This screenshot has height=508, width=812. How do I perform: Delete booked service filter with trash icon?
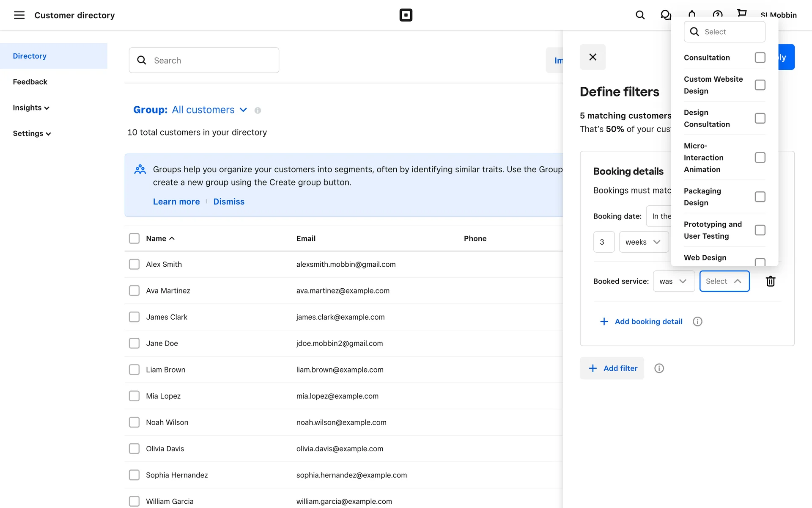(770, 282)
